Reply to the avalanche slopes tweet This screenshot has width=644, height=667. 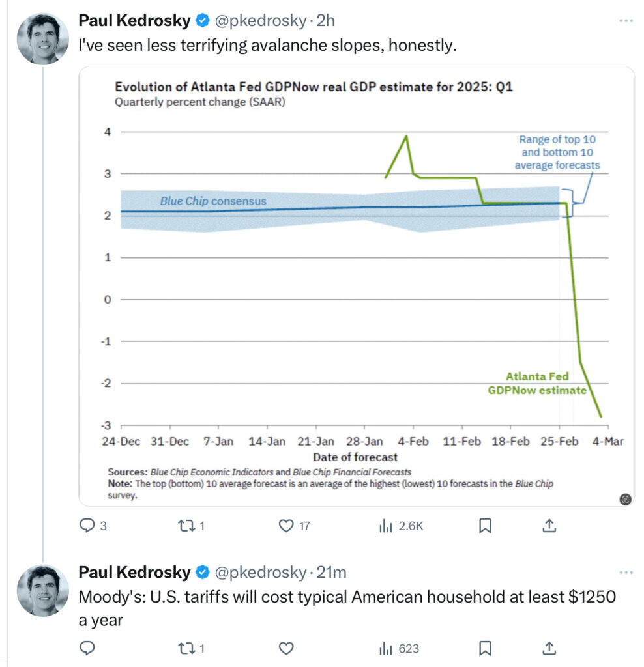pos(87,526)
